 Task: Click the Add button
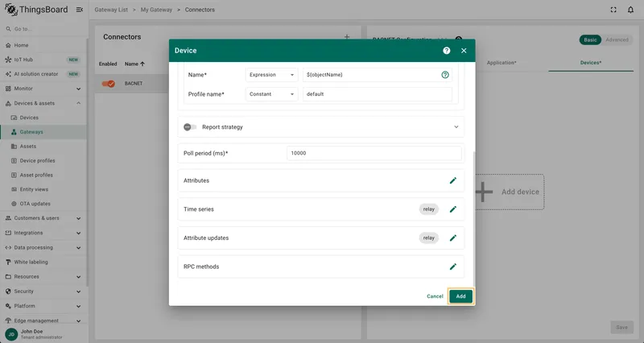coord(460,296)
